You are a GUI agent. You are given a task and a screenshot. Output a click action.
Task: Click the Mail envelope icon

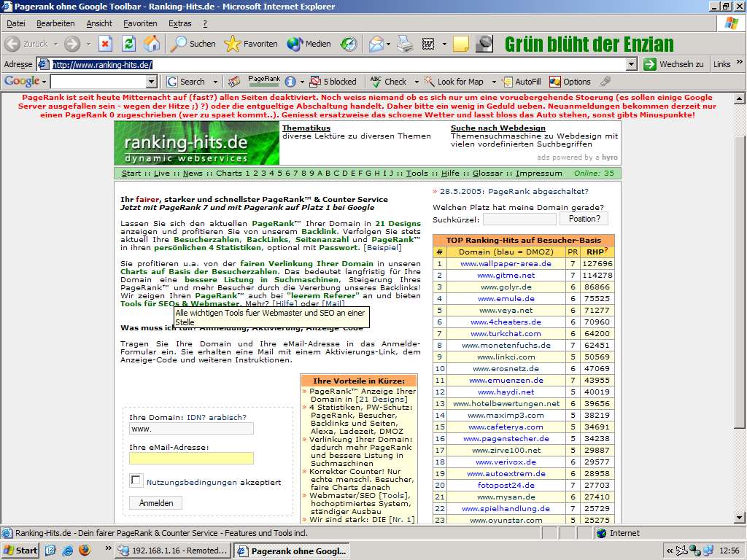376,44
